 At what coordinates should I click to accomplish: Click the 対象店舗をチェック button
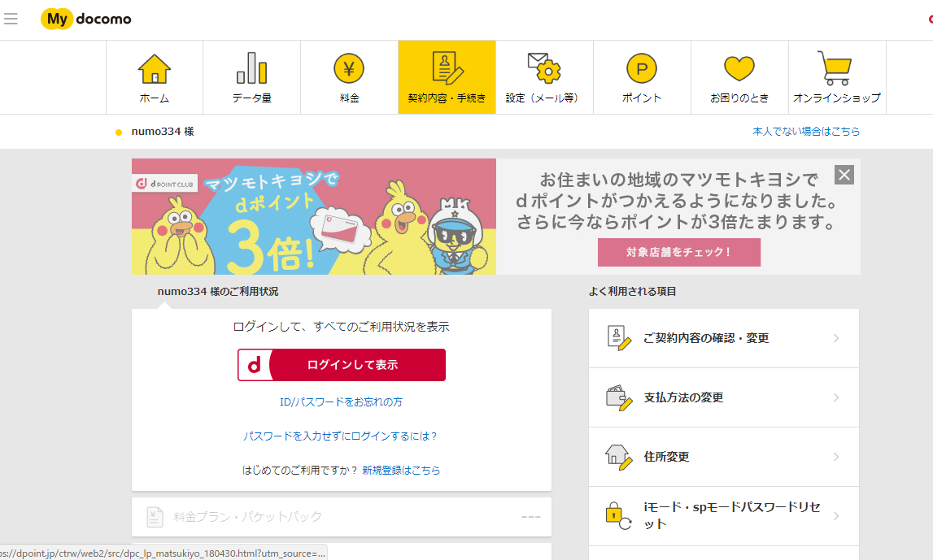coord(678,252)
